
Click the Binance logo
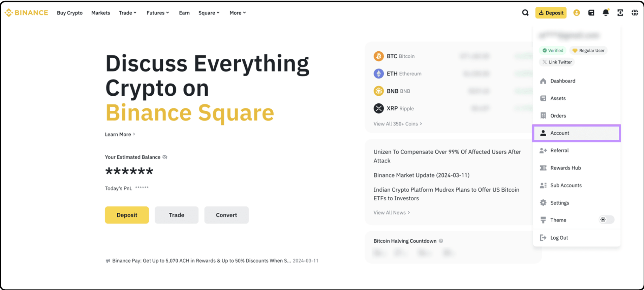pos(26,13)
